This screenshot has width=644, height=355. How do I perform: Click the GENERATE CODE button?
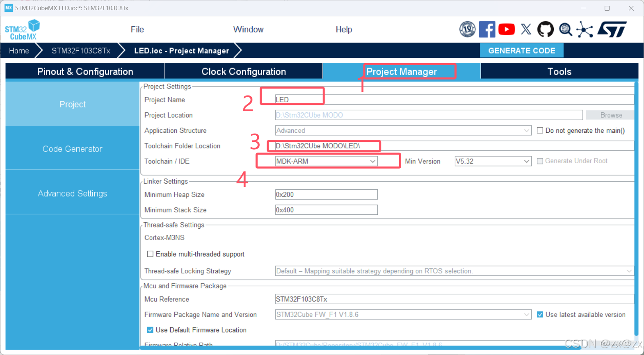click(521, 50)
